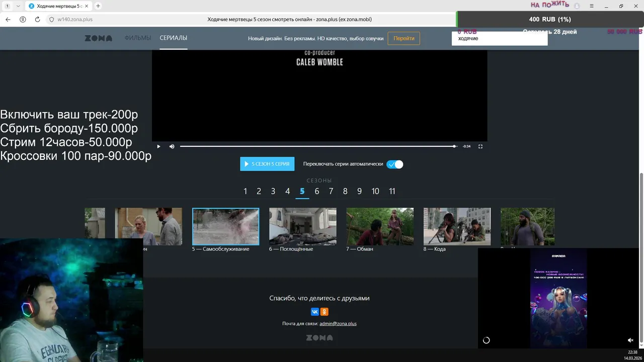Unmute the ad video speaker icon

[x=630, y=340]
